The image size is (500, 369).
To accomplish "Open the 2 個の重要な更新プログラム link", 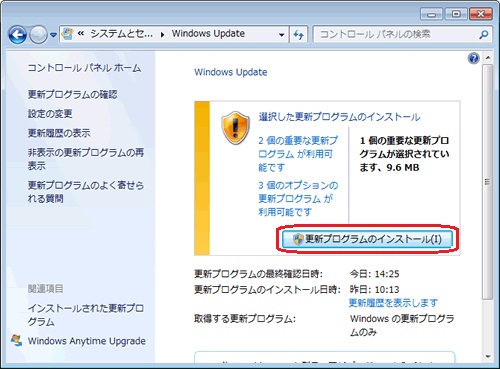I will coord(298,154).
